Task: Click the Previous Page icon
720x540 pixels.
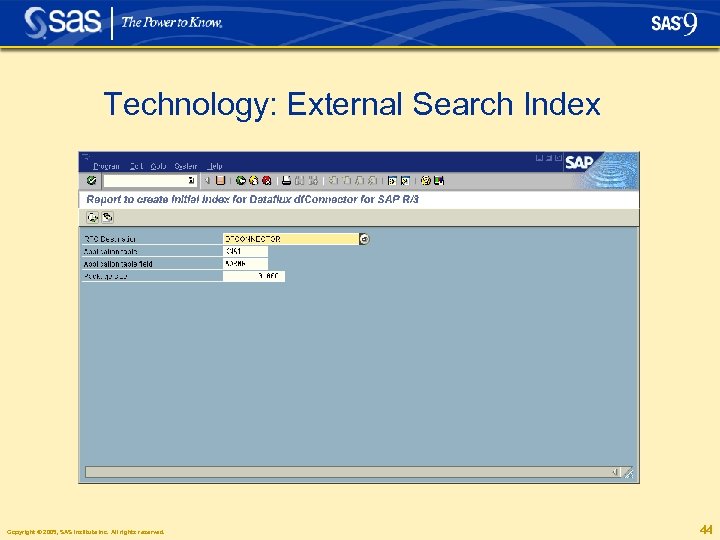Action: click(x=347, y=180)
